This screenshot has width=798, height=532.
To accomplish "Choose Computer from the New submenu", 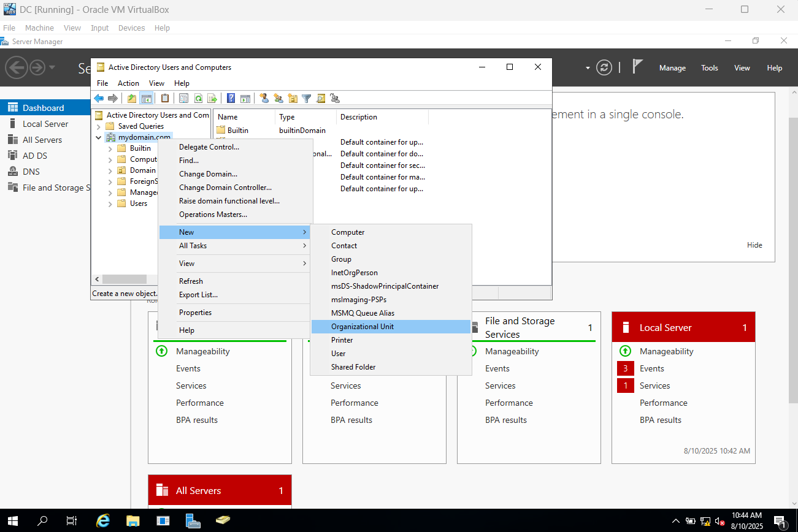I will 391,232.
